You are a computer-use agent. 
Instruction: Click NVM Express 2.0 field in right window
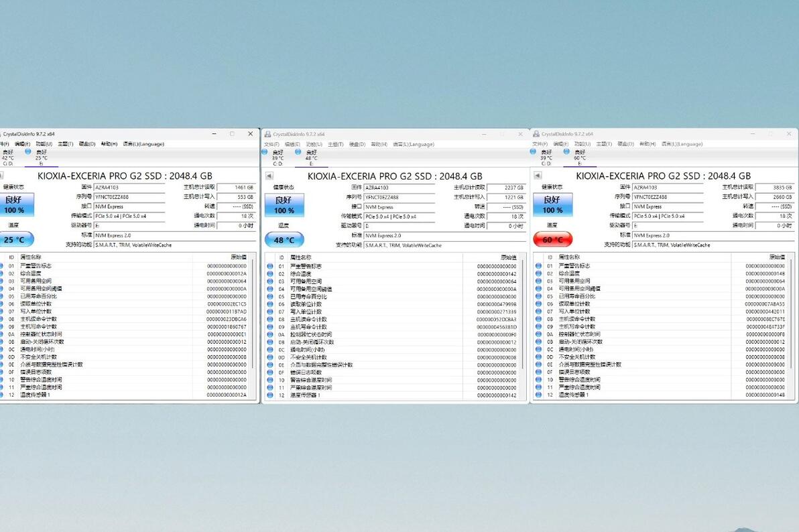coord(713,235)
